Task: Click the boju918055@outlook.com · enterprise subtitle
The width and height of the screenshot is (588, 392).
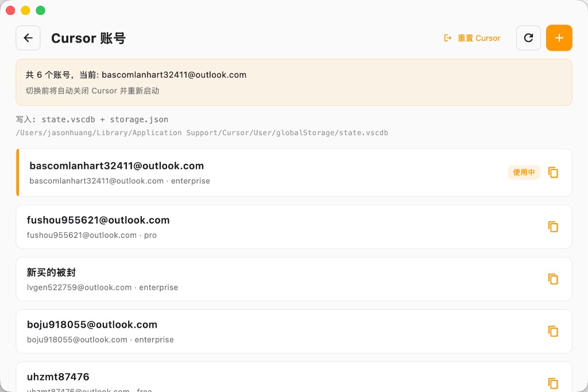Action: click(x=100, y=340)
